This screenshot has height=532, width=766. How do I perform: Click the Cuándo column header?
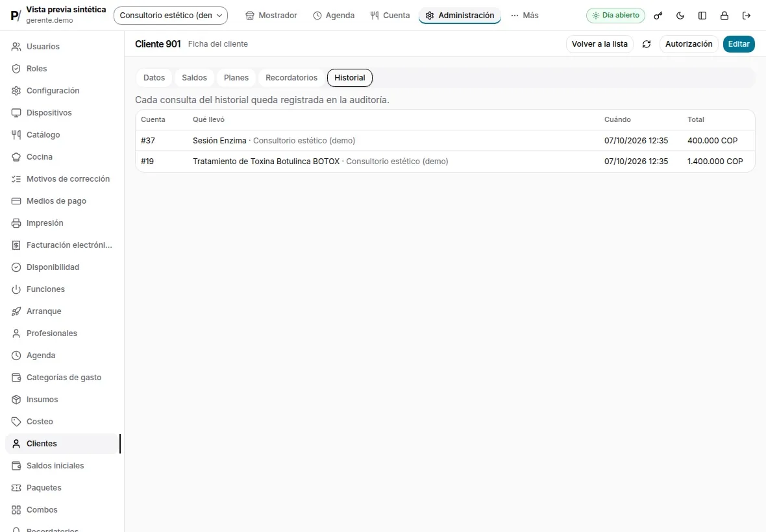pyautogui.click(x=617, y=119)
